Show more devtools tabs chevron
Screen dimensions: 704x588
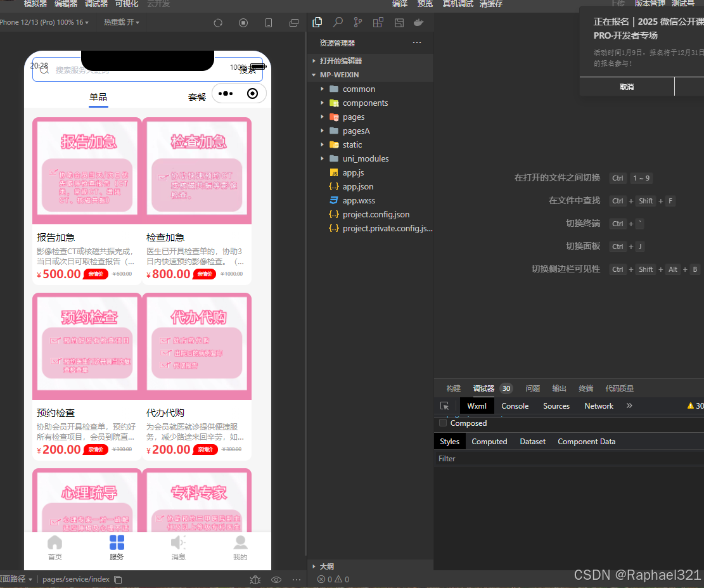pyautogui.click(x=629, y=406)
